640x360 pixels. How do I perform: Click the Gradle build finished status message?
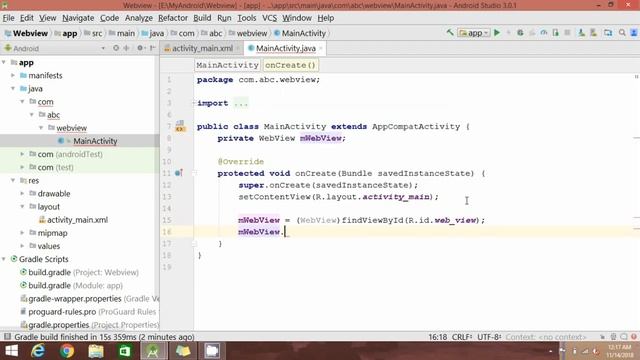point(104,337)
